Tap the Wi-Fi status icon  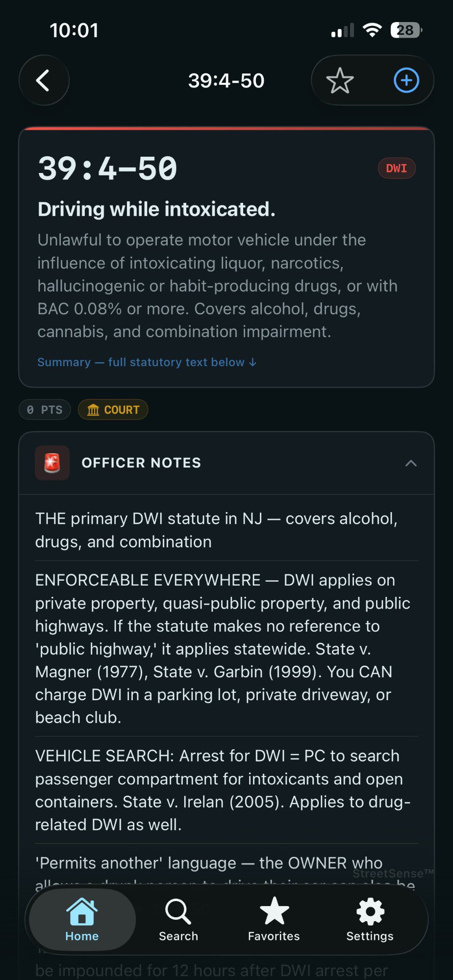coord(372,30)
